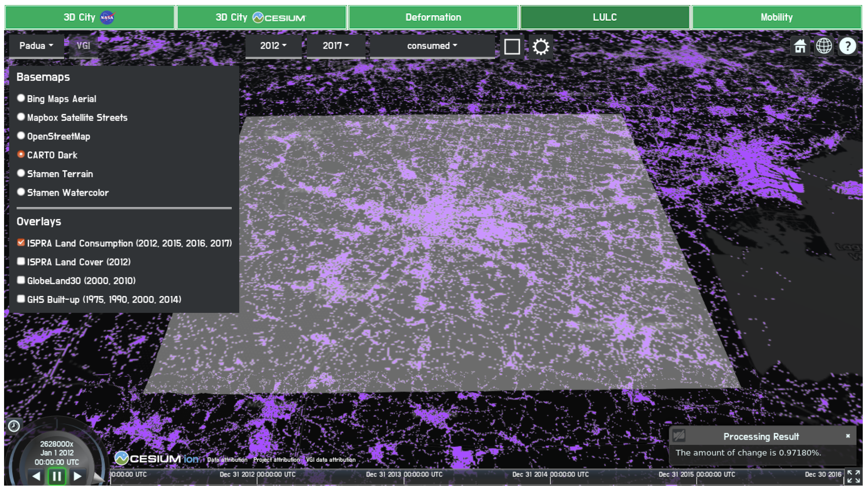Close the Processing Result popup
Screen dimensions: 868x490
(x=848, y=436)
